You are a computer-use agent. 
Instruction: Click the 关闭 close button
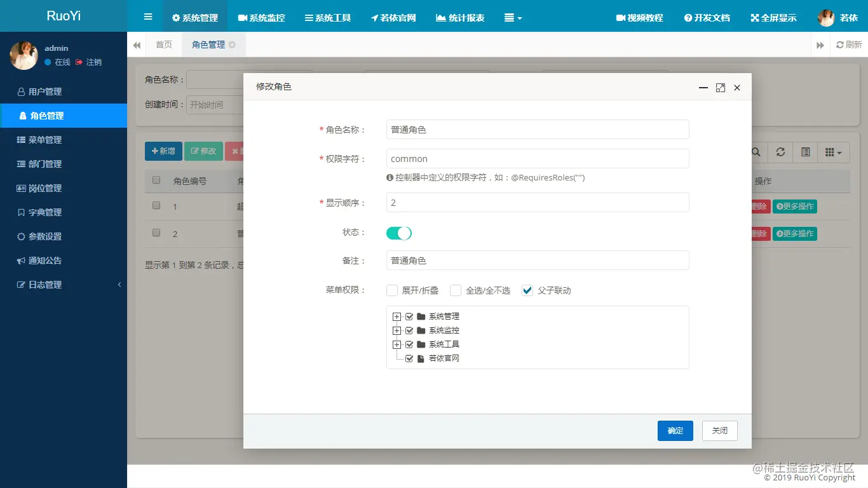pyautogui.click(x=720, y=431)
